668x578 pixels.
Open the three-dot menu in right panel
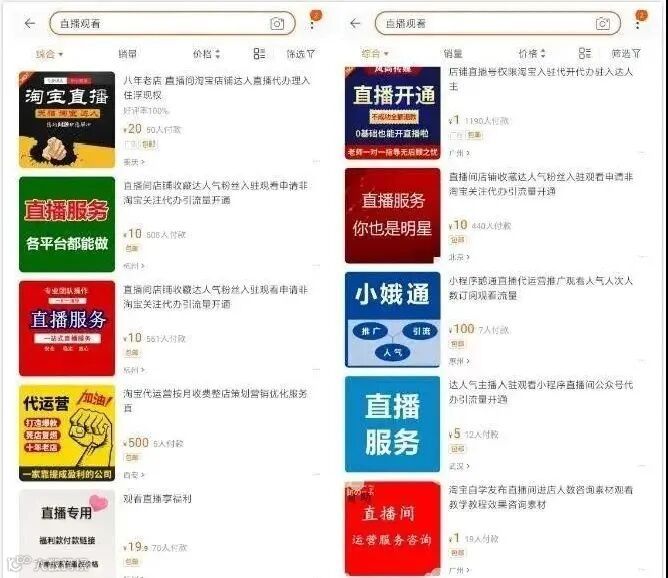coord(638,24)
